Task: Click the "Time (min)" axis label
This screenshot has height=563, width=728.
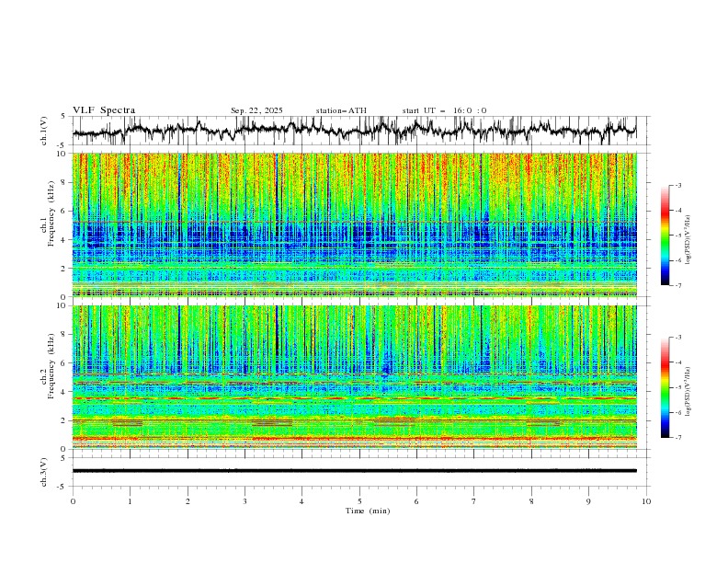Action: pyautogui.click(x=368, y=511)
